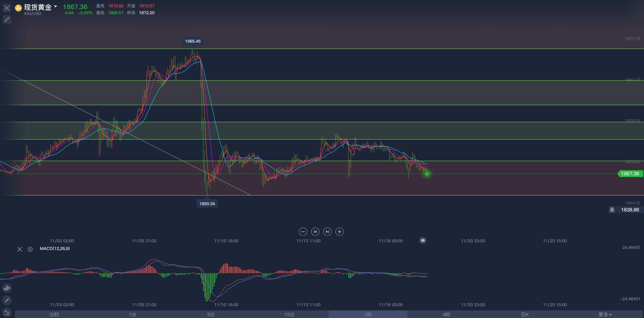Click the MACD(12,26,9) label
Viewport: 644px width, 318px height.
pyautogui.click(x=55, y=249)
